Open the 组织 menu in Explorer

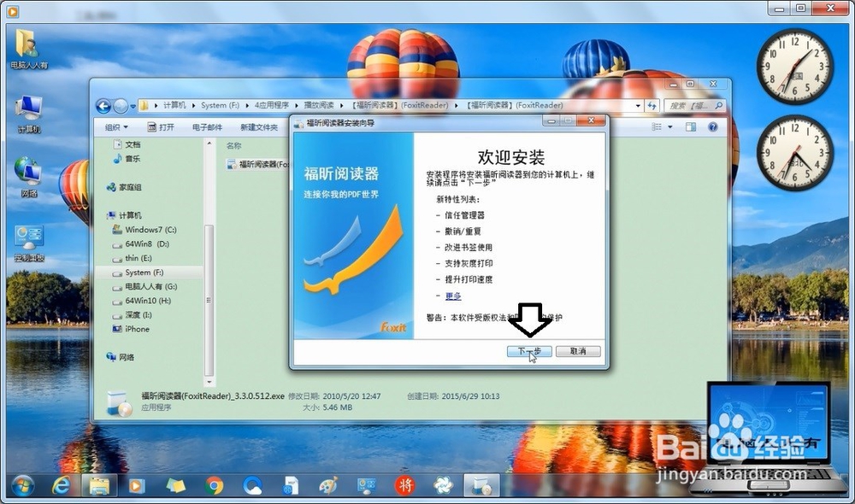(x=116, y=127)
